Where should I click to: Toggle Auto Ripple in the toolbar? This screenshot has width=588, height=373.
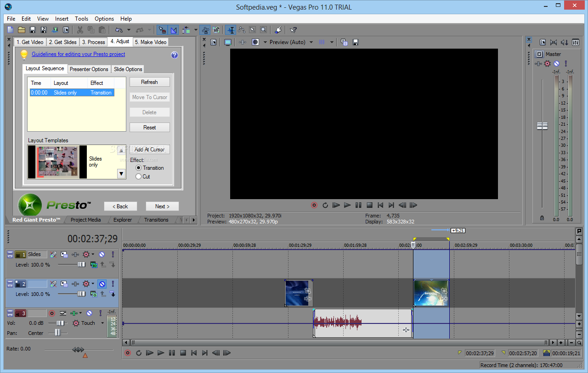[186, 30]
